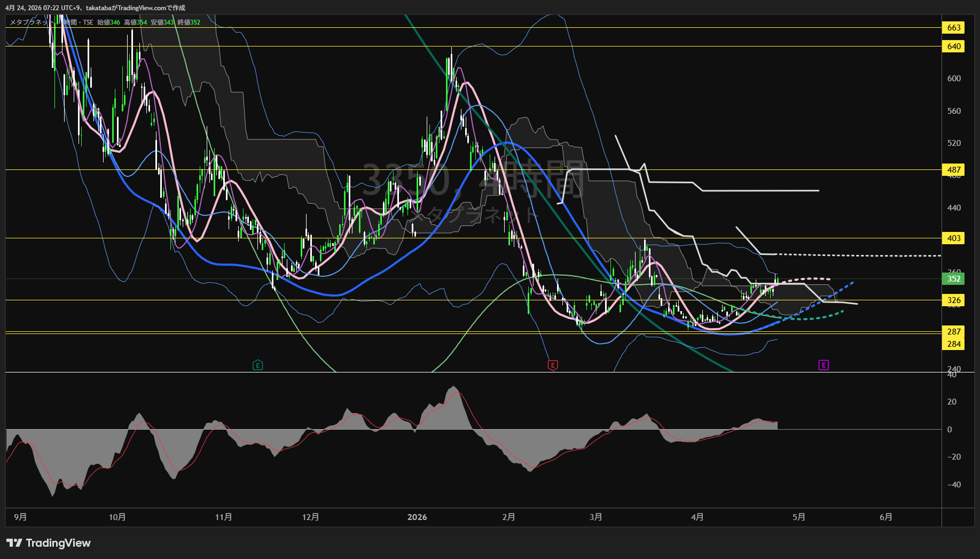
Task: Click the 284 price level label
Action: tap(954, 344)
